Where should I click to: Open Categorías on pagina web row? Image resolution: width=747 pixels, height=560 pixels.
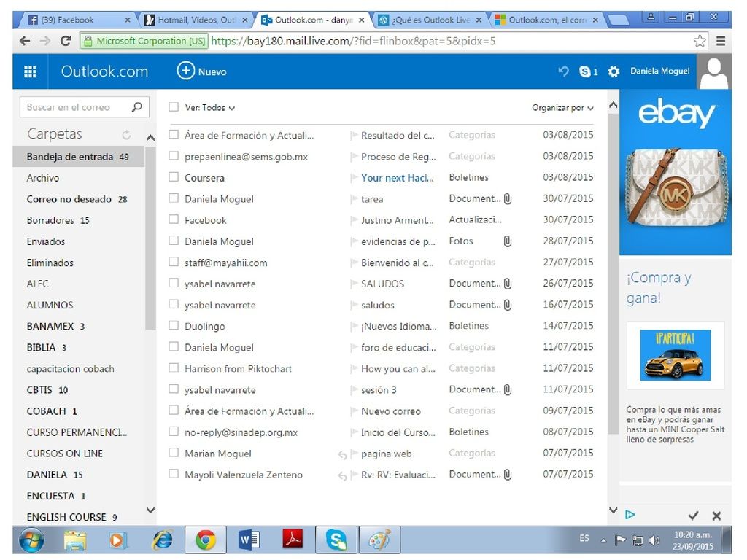472,454
